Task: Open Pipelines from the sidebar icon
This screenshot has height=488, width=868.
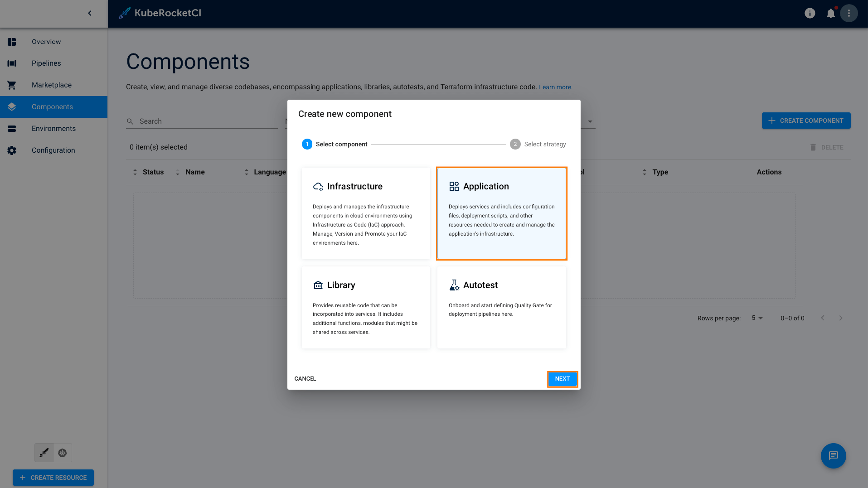Action: 12,63
